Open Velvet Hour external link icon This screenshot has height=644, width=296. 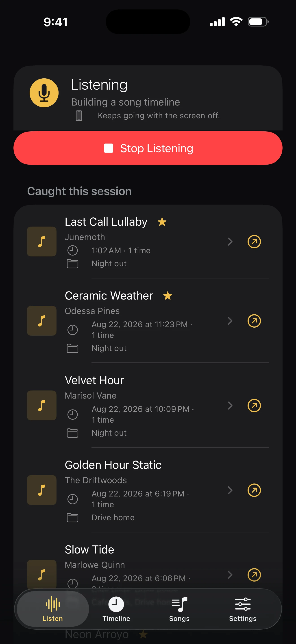(254, 405)
